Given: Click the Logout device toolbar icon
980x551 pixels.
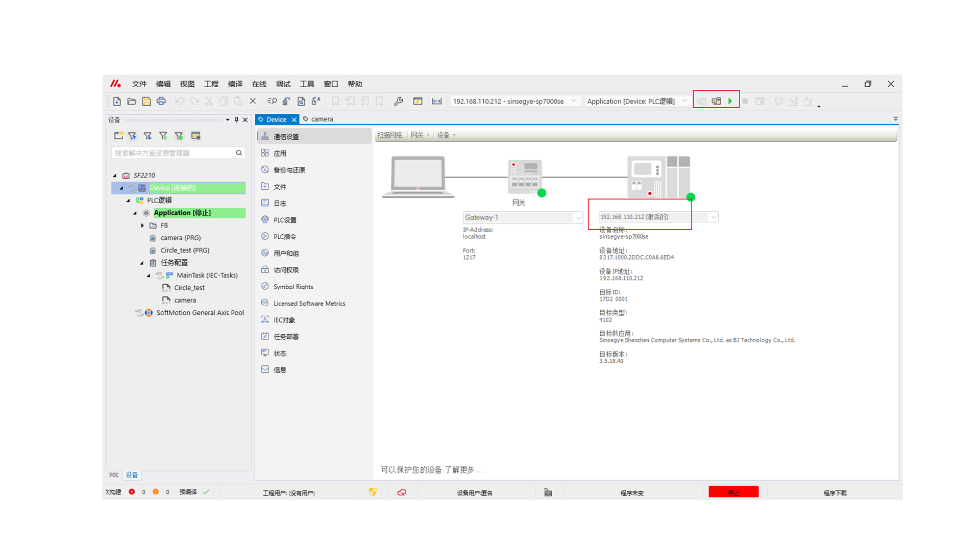Looking at the screenshot, I should click(716, 101).
